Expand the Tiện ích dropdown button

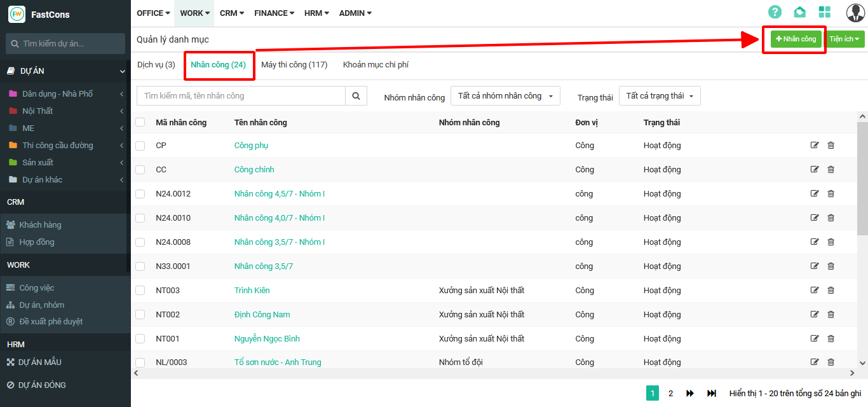[x=844, y=39]
